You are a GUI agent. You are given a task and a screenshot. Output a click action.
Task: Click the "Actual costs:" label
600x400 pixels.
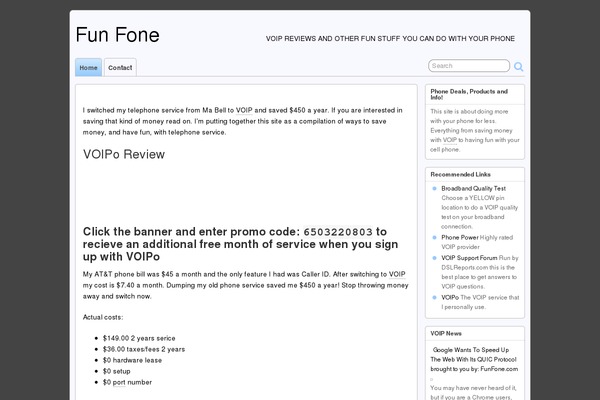coord(103,317)
